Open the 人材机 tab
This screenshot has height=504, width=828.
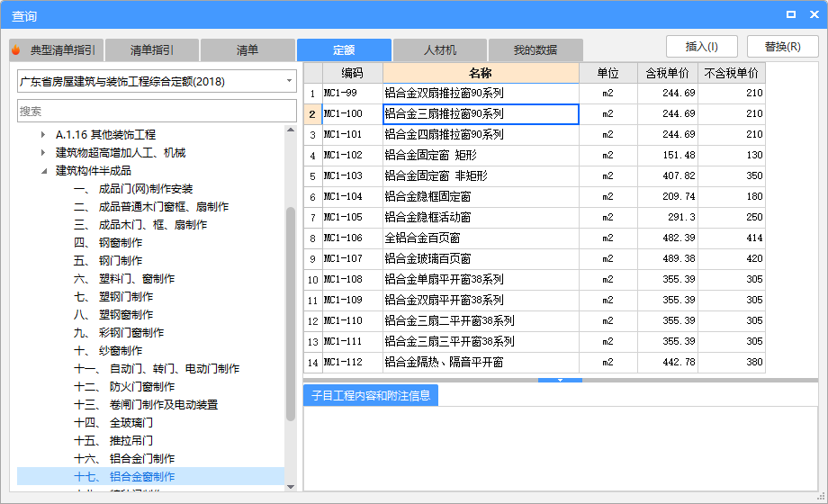click(x=440, y=50)
